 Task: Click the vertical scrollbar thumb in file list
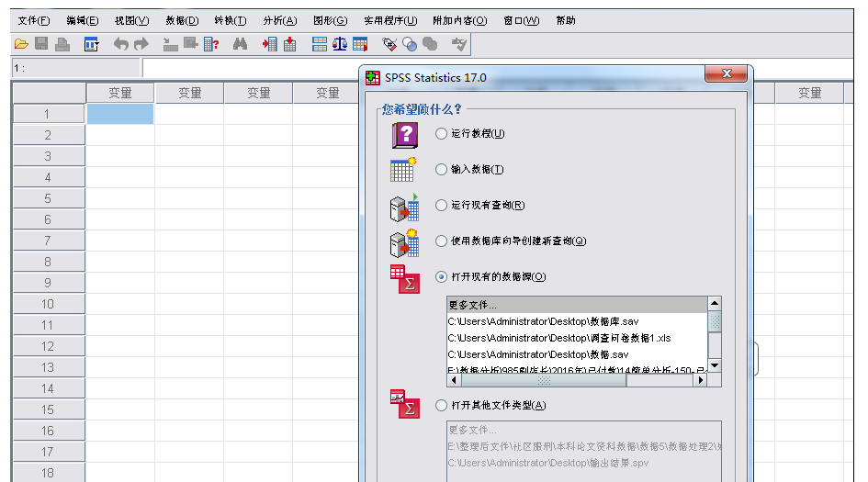point(715,321)
